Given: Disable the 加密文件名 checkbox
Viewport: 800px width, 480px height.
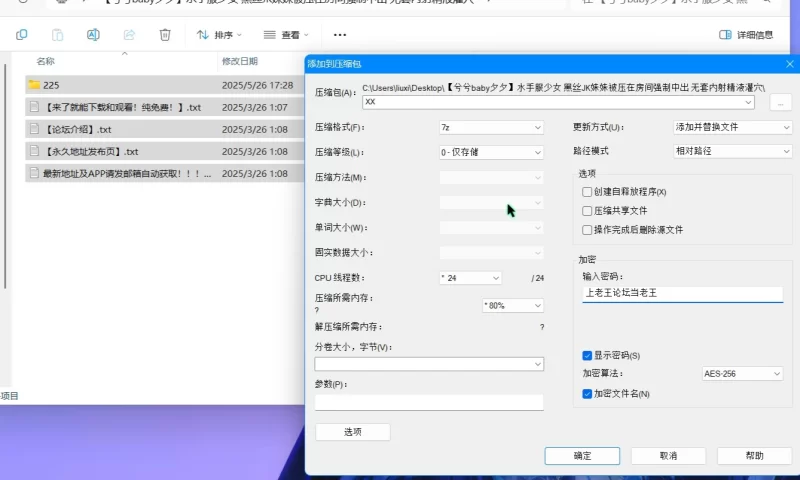Looking at the screenshot, I should pyautogui.click(x=587, y=394).
